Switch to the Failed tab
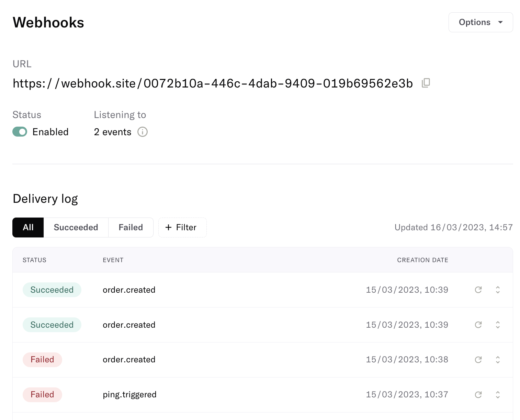 131,227
